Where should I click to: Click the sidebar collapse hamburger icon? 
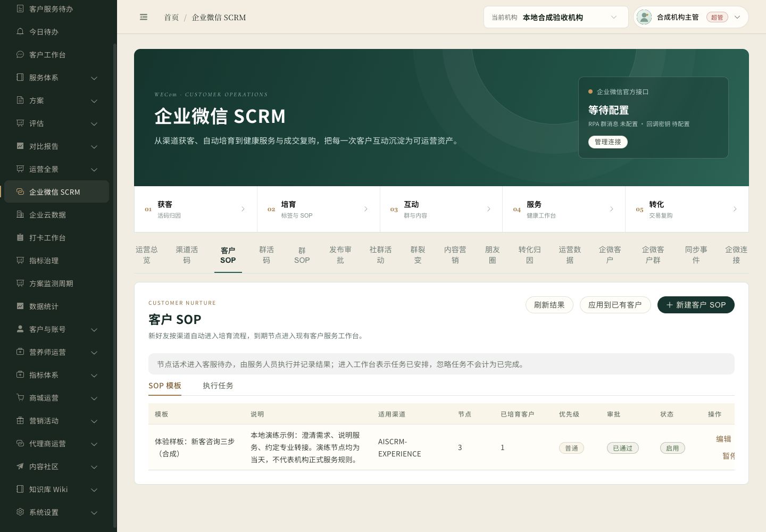[x=144, y=17]
